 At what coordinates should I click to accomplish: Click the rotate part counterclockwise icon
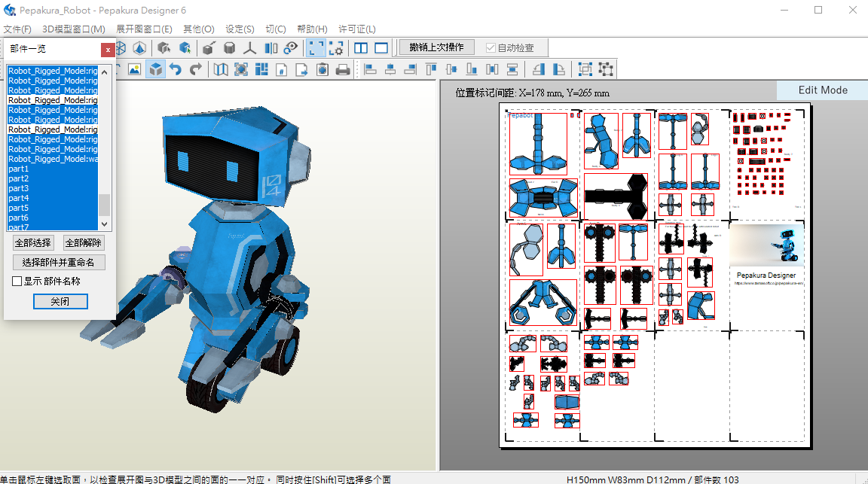click(539, 69)
